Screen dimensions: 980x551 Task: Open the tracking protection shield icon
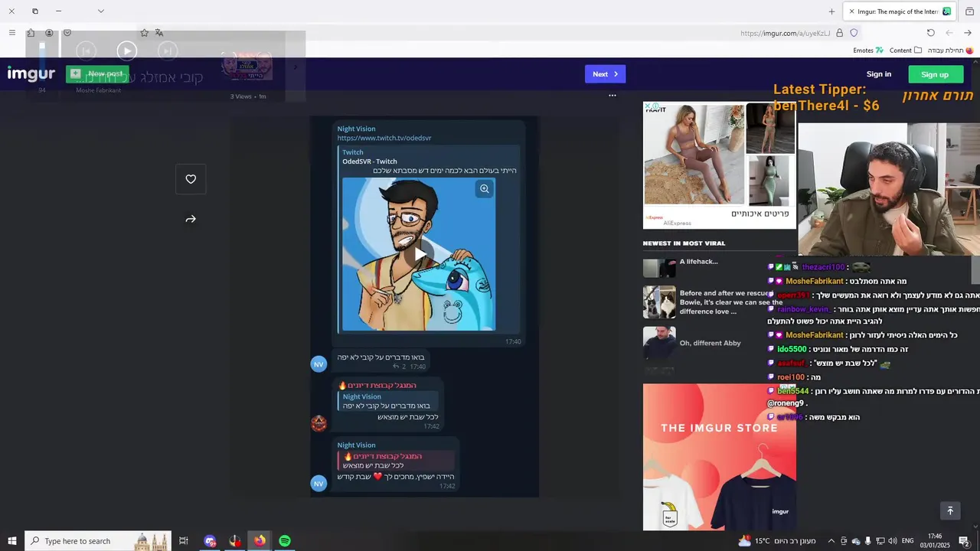click(854, 33)
